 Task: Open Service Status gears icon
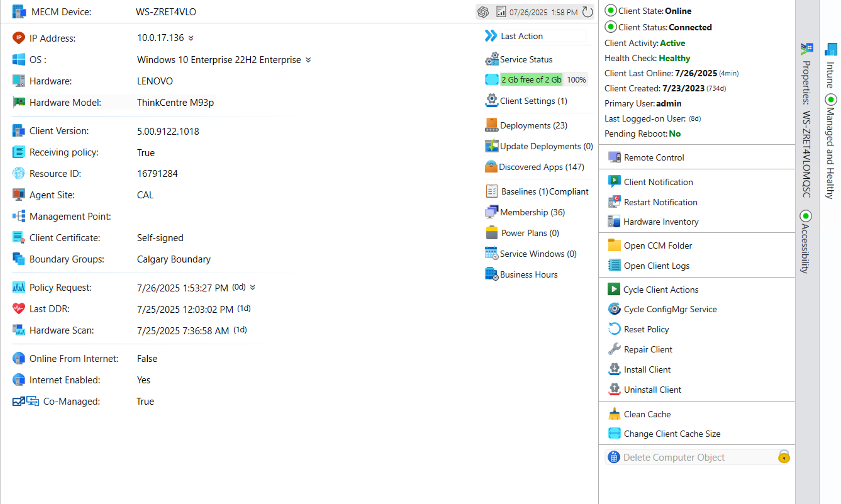tap(492, 59)
